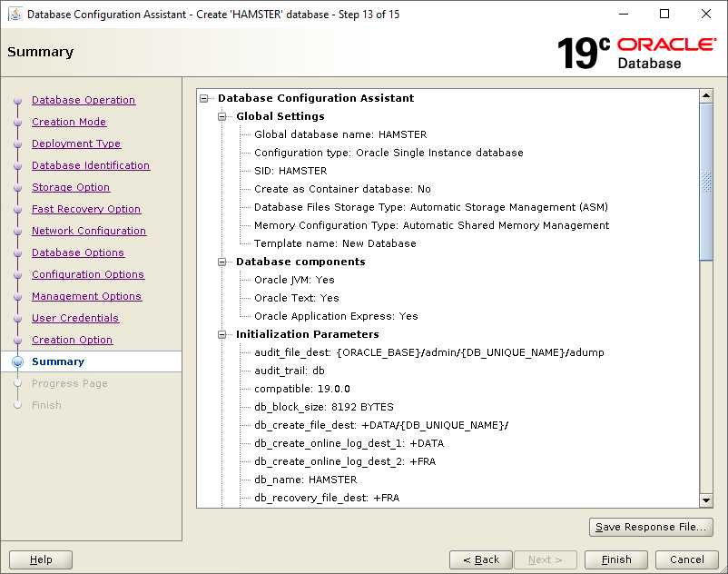Click the 'Database Configuration Assistant' root label
Screen dimensions: 728x574
316,98
